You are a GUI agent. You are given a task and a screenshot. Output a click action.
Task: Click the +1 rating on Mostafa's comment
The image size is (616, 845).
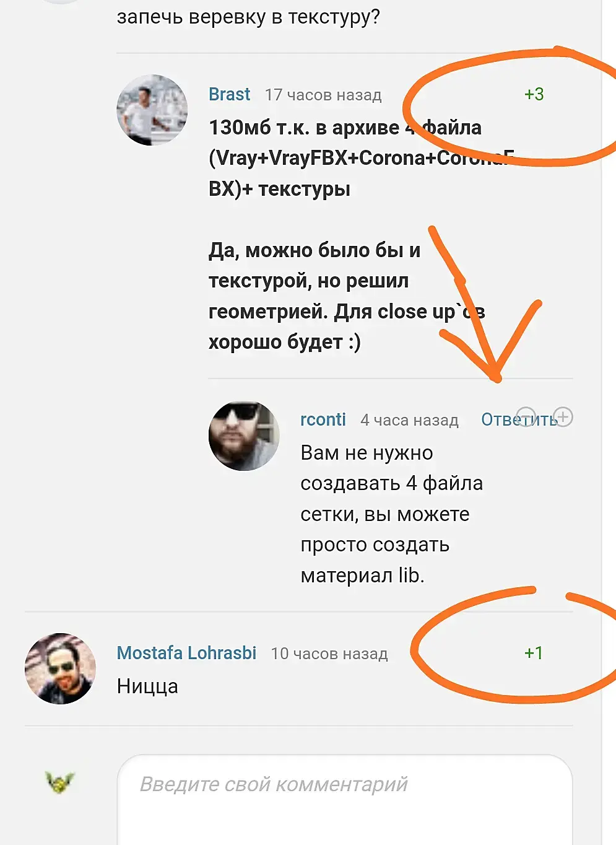coord(534,653)
